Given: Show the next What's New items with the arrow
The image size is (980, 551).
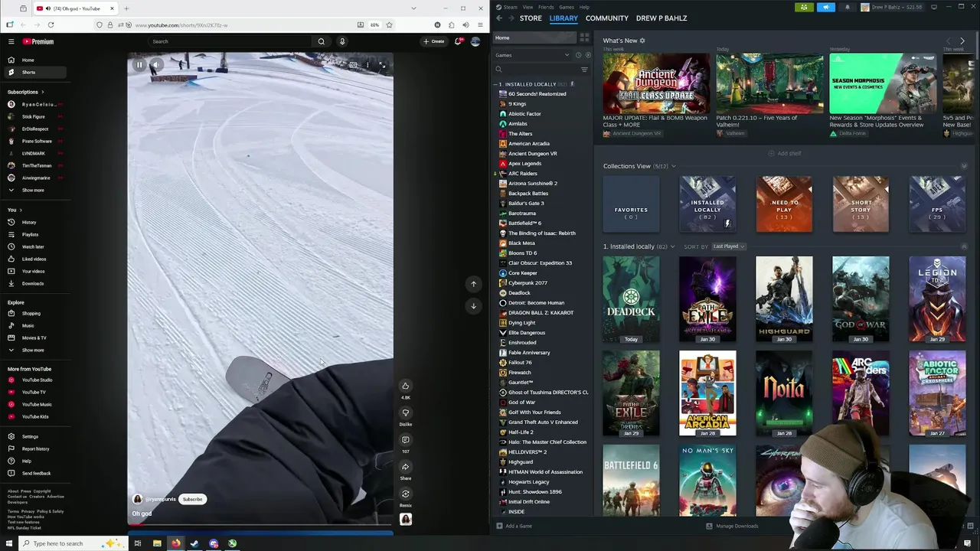Looking at the screenshot, I should [x=962, y=41].
